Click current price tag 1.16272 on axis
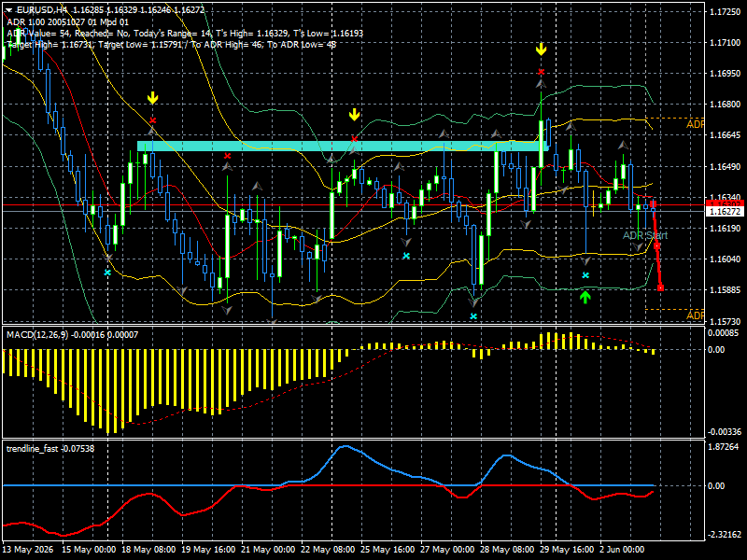Image resolution: width=747 pixels, height=560 pixels. click(x=725, y=212)
